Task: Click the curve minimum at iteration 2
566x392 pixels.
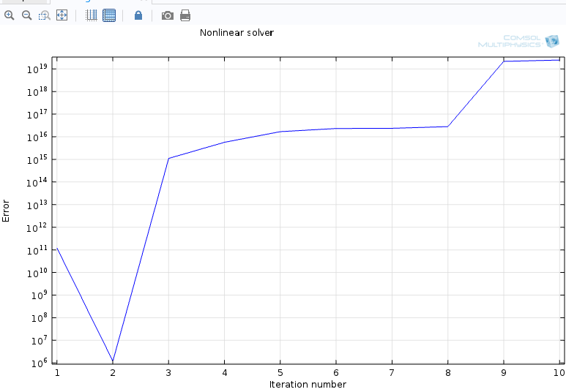Action: pyautogui.click(x=113, y=362)
